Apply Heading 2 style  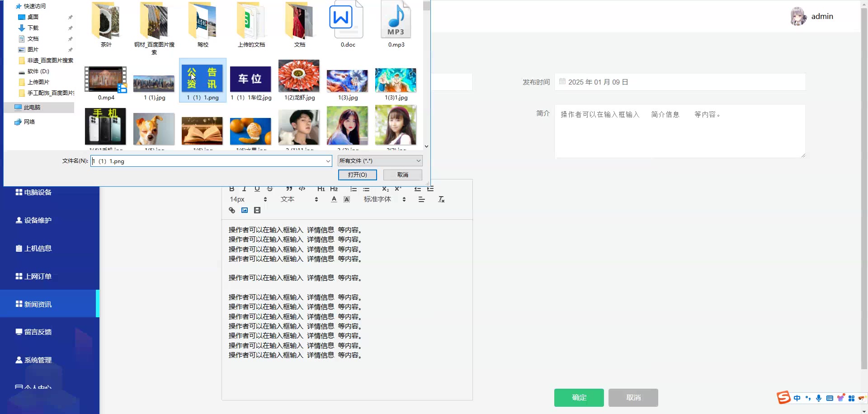(x=334, y=189)
